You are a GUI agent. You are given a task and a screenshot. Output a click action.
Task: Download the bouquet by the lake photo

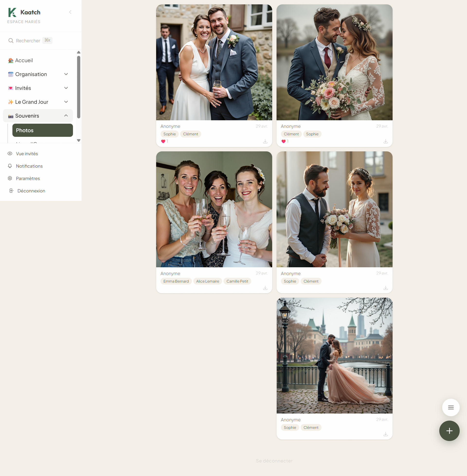[386, 141]
